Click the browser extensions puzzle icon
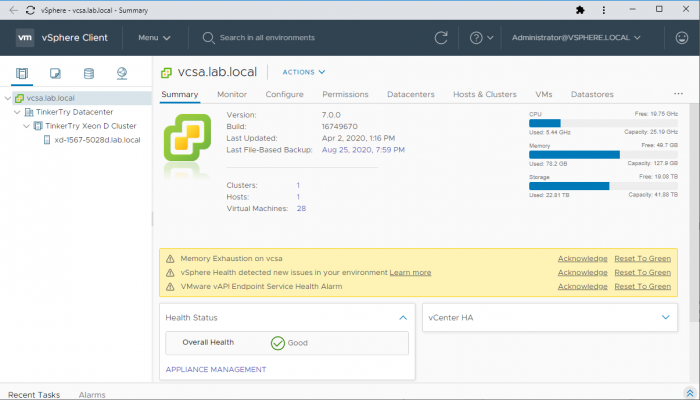This screenshot has width=700, height=400. 580,10
